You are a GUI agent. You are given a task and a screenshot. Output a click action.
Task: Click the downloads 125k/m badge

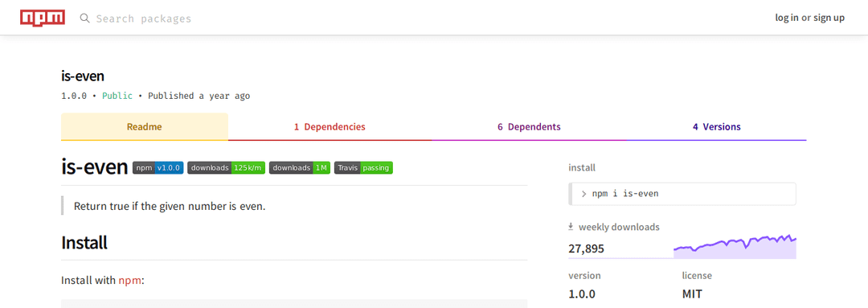point(227,168)
